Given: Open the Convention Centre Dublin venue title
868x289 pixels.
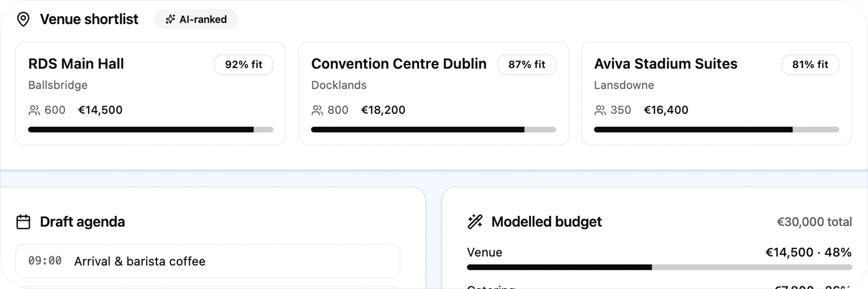Looking at the screenshot, I should [x=399, y=64].
